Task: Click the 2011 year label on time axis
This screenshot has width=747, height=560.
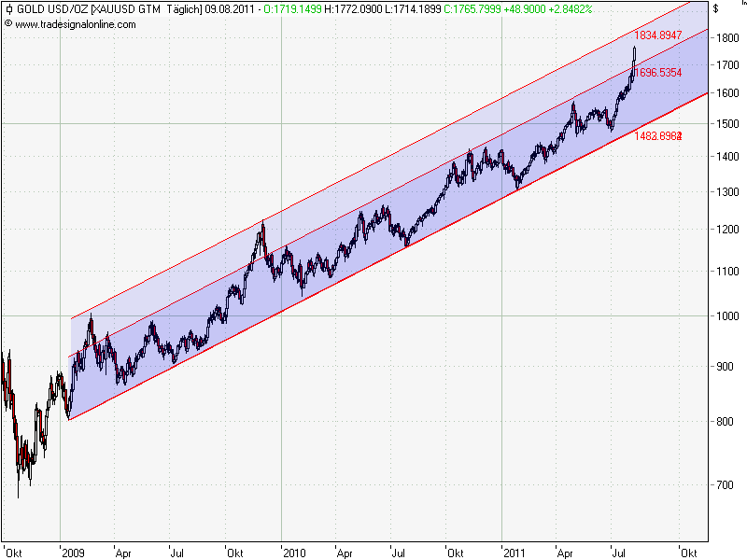Action: 514,553
